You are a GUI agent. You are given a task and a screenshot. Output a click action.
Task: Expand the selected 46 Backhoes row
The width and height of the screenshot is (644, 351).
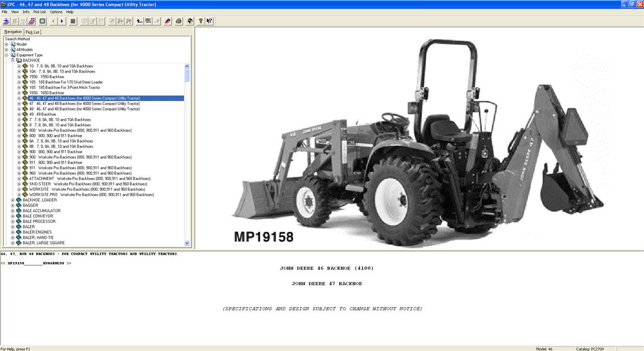[x=19, y=98]
